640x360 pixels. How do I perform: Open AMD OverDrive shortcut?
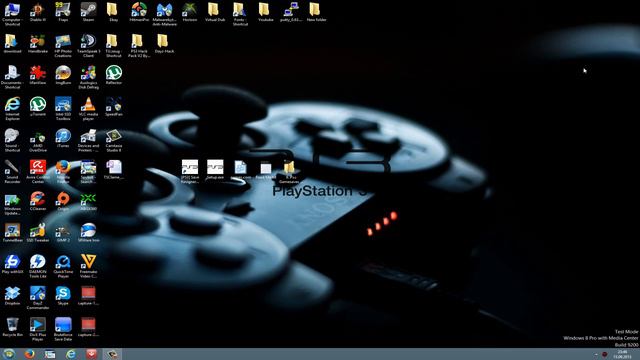pyautogui.click(x=38, y=140)
